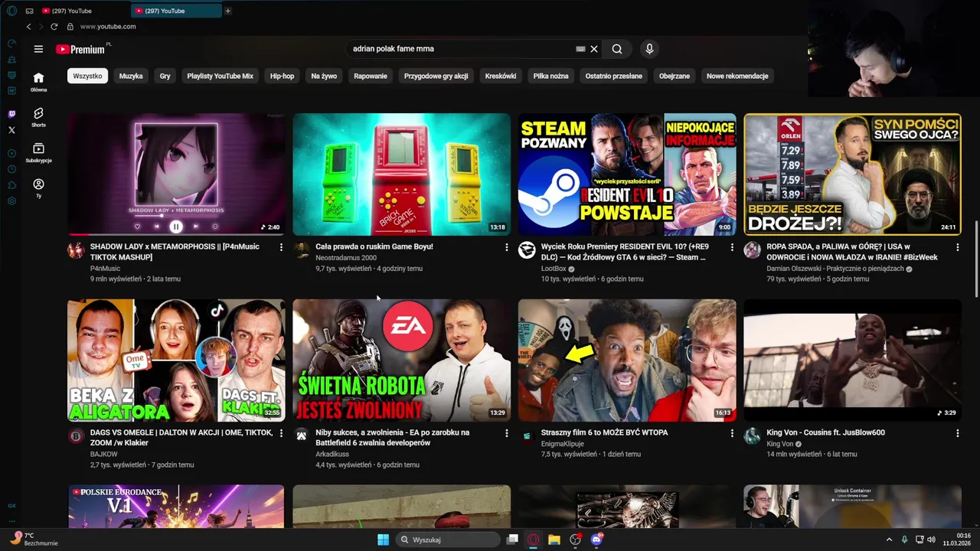Go back to the previous page

(29, 27)
